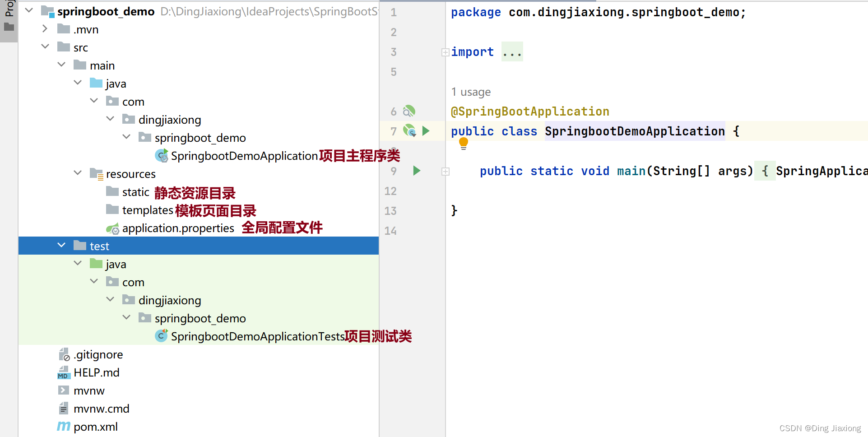Collapse the selected test folder chevron
The width and height of the screenshot is (868, 437).
(x=61, y=245)
